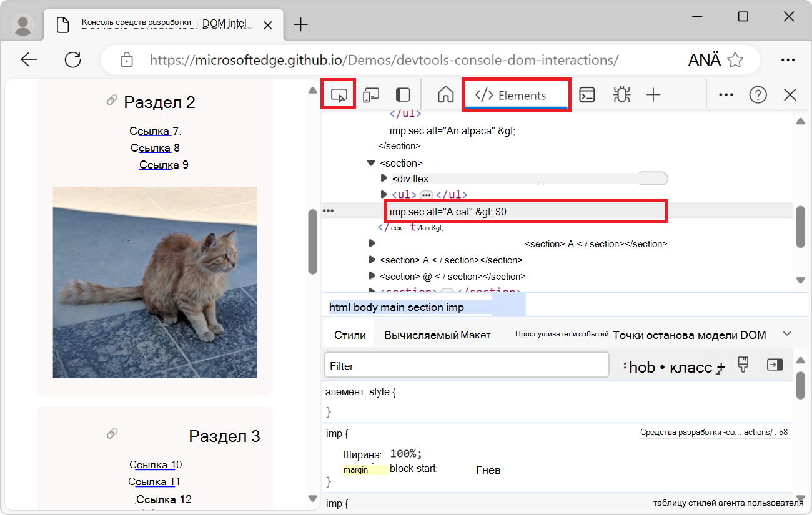Toggle the DevTools dock side panel icon
Image resolution: width=812 pixels, height=515 pixels.
(403, 95)
